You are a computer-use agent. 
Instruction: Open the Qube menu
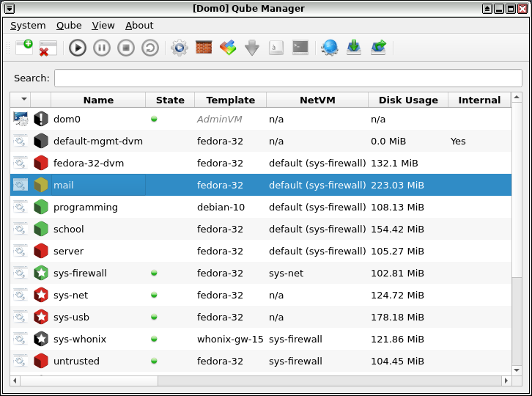click(69, 26)
